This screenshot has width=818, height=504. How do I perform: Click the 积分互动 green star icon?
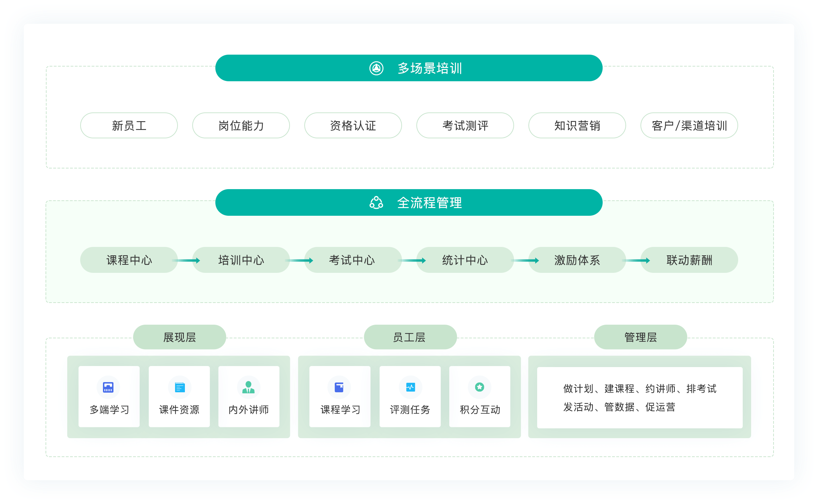[x=479, y=387]
